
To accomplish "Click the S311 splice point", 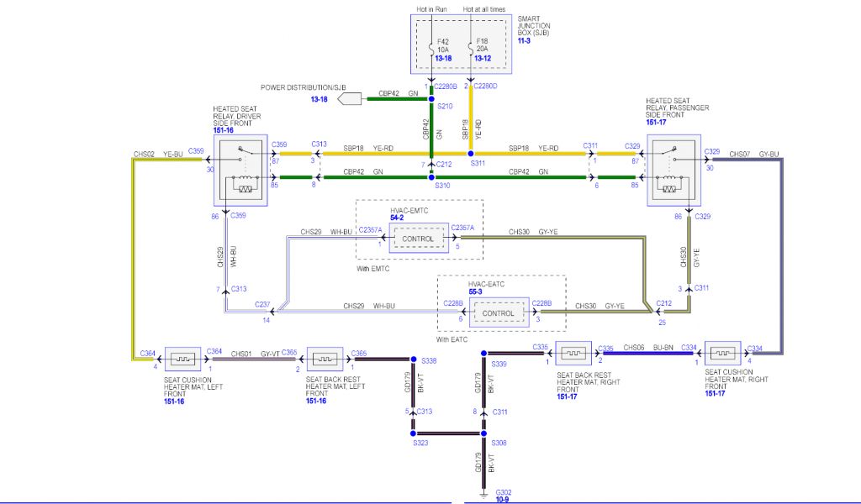I will point(470,154).
